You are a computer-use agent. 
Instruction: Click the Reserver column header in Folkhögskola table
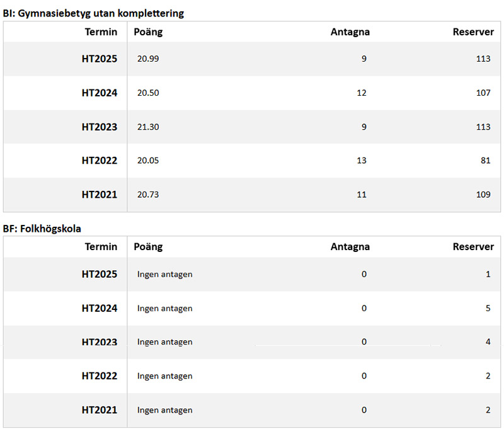pyautogui.click(x=473, y=246)
